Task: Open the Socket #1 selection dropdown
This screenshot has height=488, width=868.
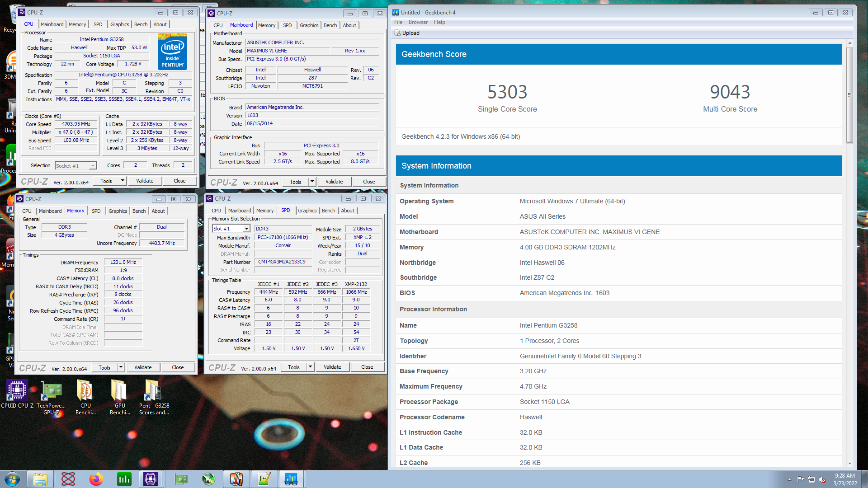Action: pyautogui.click(x=93, y=166)
